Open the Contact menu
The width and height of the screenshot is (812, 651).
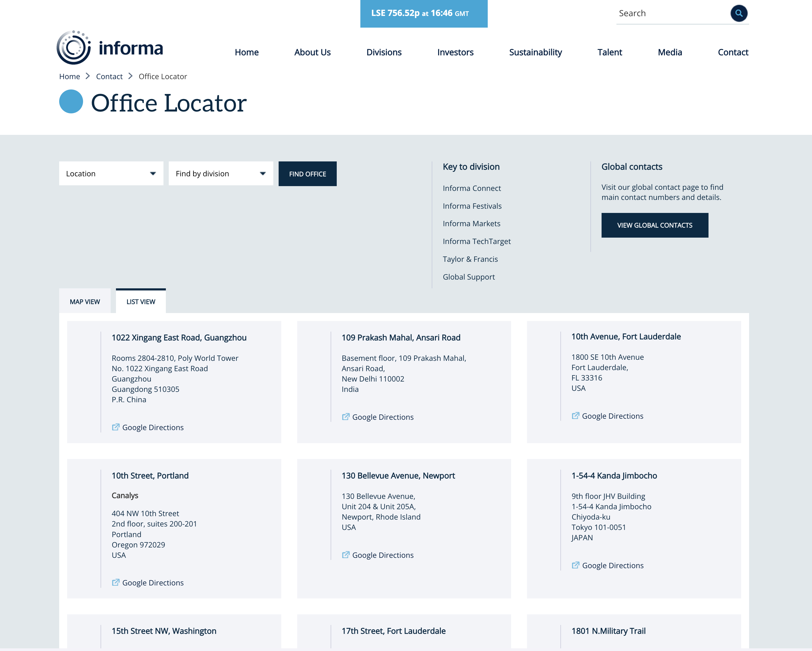tap(733, 52)
